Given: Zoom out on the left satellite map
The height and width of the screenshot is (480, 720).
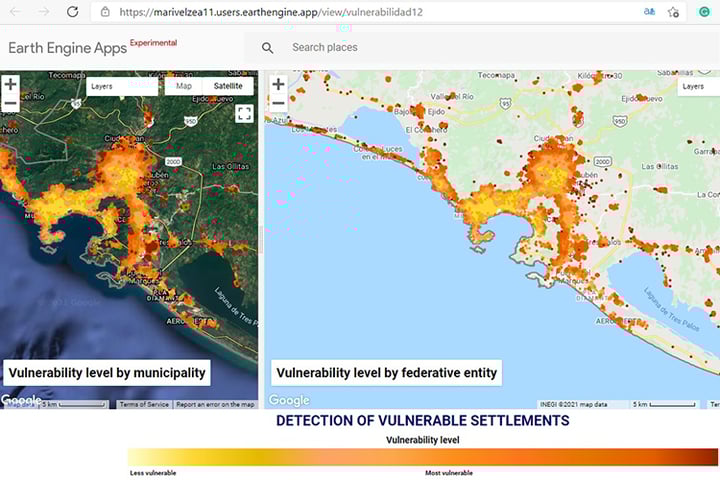Looking at the screenshot, I should point(11,103).
